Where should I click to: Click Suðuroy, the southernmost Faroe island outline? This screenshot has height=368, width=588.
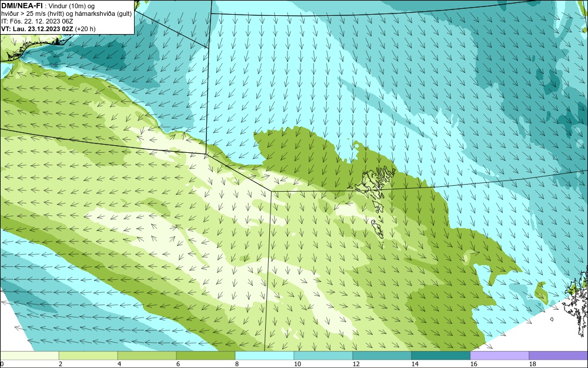coord(377,229)
